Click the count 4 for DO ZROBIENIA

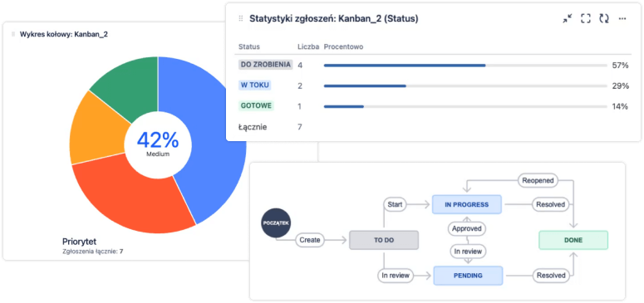[300, 65]
